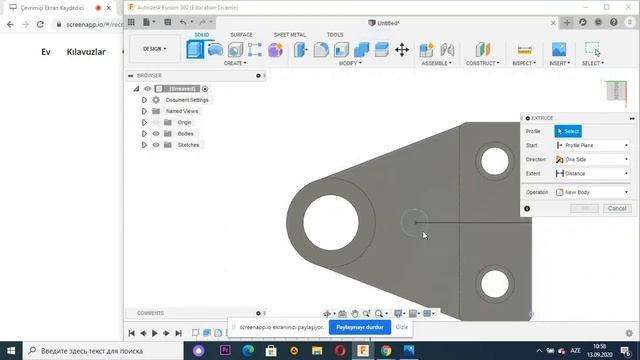Select the Press Pull tool
The width and height of the screenshot is (640, 360).
point(301,50)
